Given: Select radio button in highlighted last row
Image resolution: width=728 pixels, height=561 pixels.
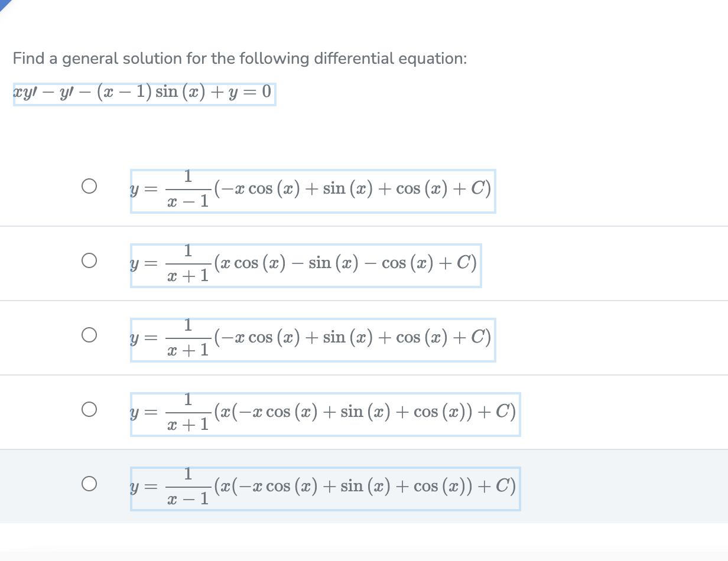Looking at the screenshot, I should coord(89,484).
